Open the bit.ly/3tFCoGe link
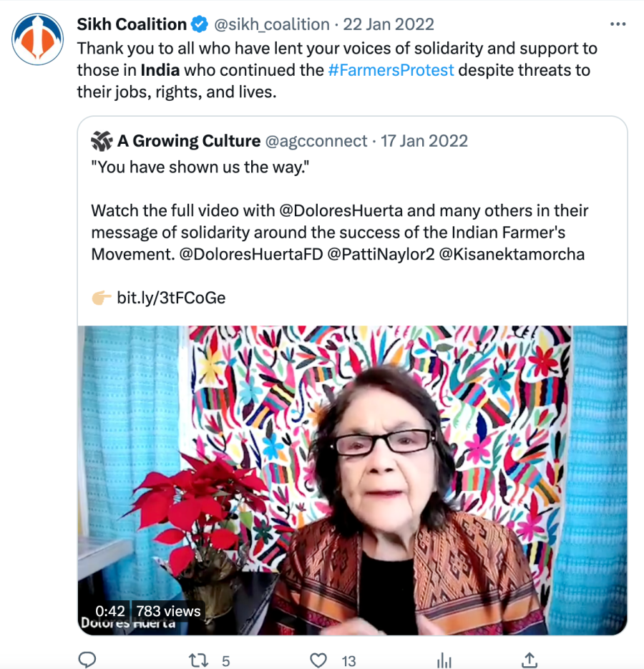This screenshot has width=644, height=669. (171, 298)
